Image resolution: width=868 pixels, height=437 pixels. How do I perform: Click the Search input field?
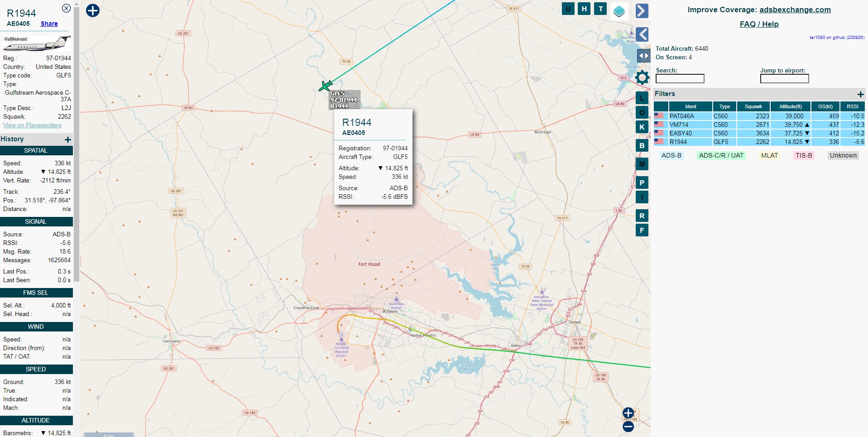click(x=680, y=79)
